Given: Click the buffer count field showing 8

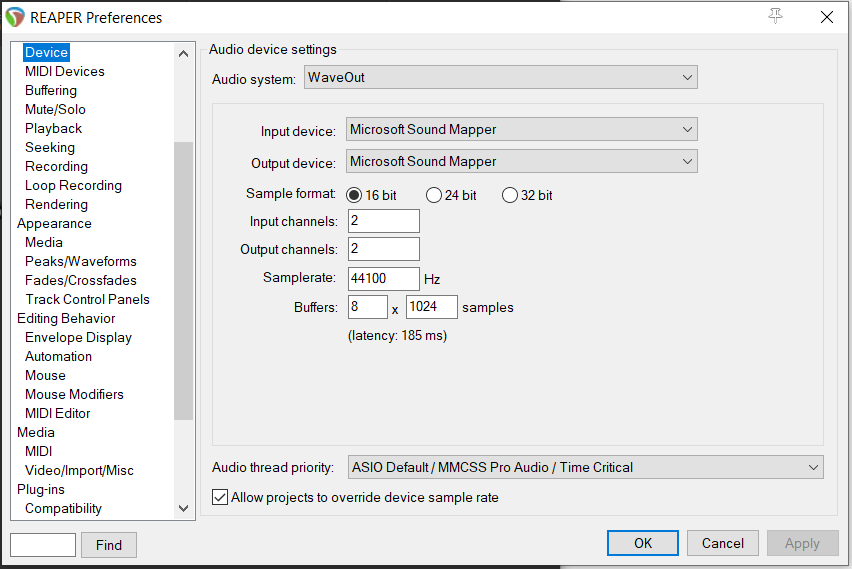Looking at the screenshot, I should coord(368,307).
